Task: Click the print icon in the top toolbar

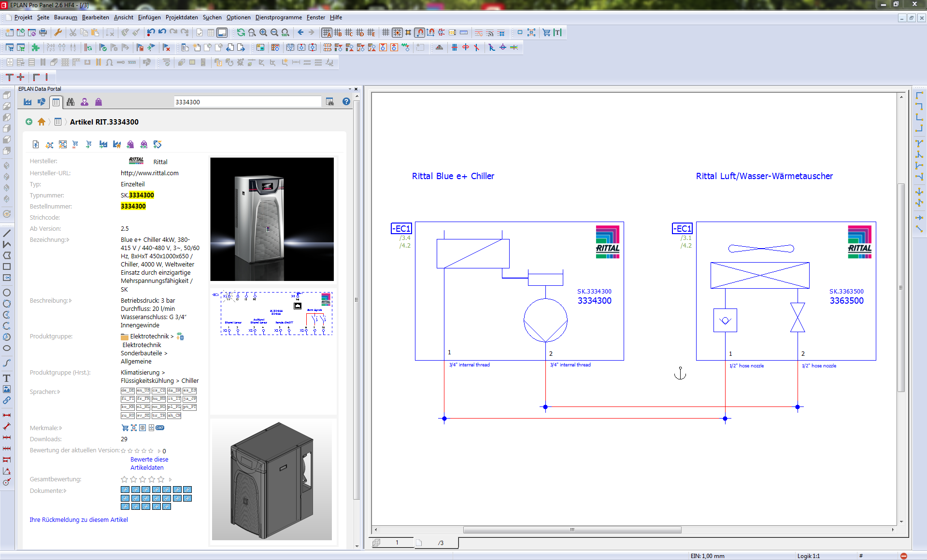Action: [x=43, y=32]
